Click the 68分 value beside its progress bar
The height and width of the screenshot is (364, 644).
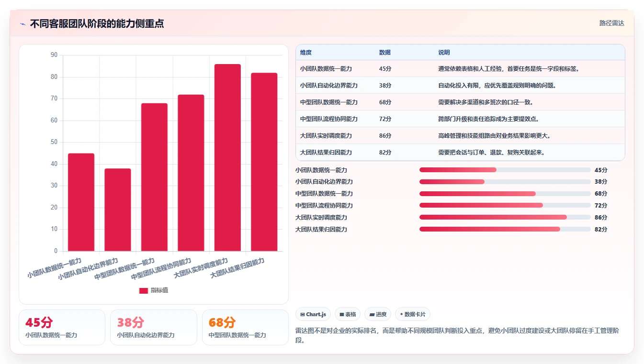(x=601, y=194)
